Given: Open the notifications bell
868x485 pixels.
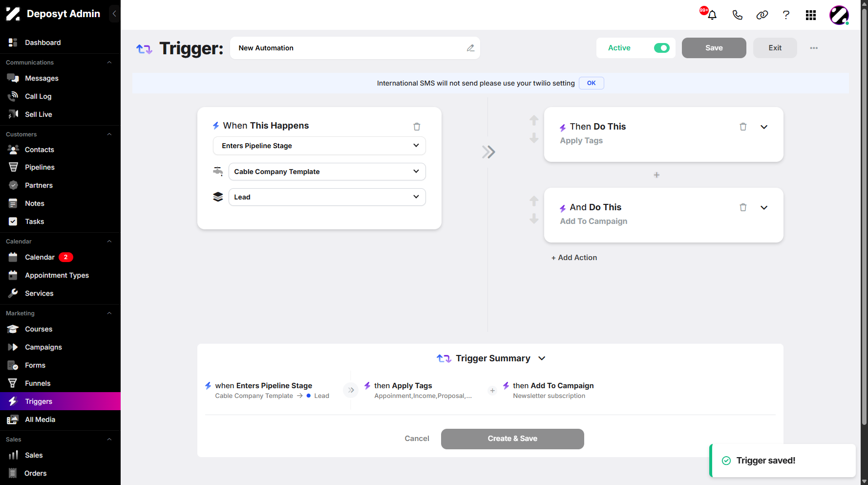Looking at the screenshot, I should pyautogui.click(x=712, y=15).
